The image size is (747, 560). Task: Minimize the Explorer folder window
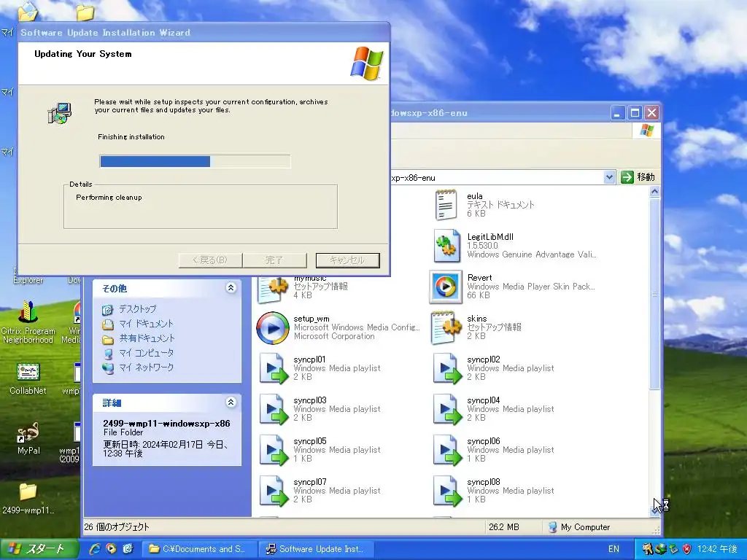[x=618, y=113]
